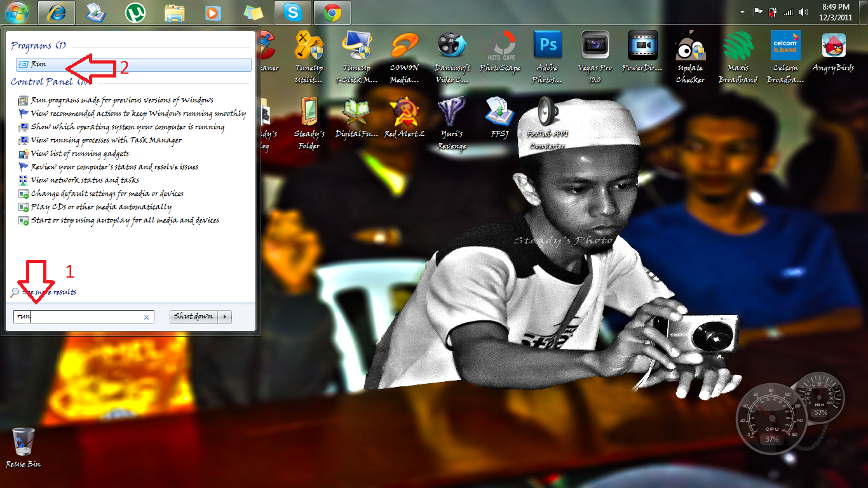Select the Daniusoft Video Converter icon
Image resolution: width=868 pixels, height=488 pixels.
(x=452, y=57)
